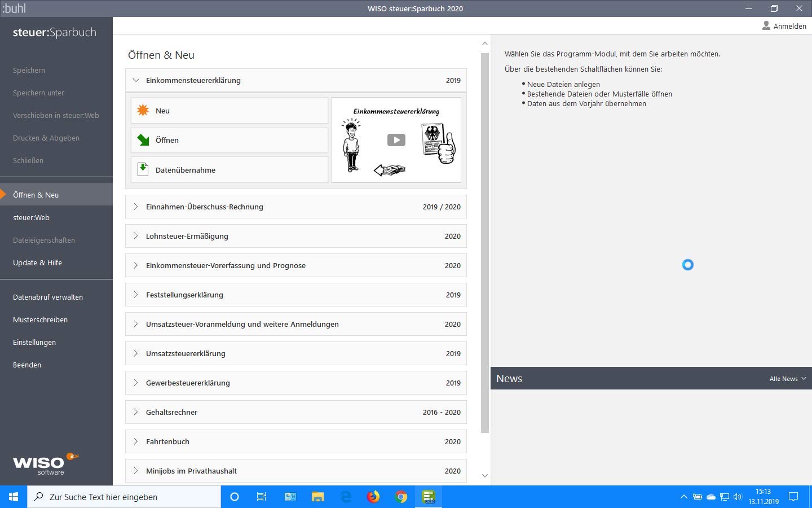This screenshot has width=812, height=508.
Task: Expand the Gehaltsrechner section
Action: coord(296,412)
